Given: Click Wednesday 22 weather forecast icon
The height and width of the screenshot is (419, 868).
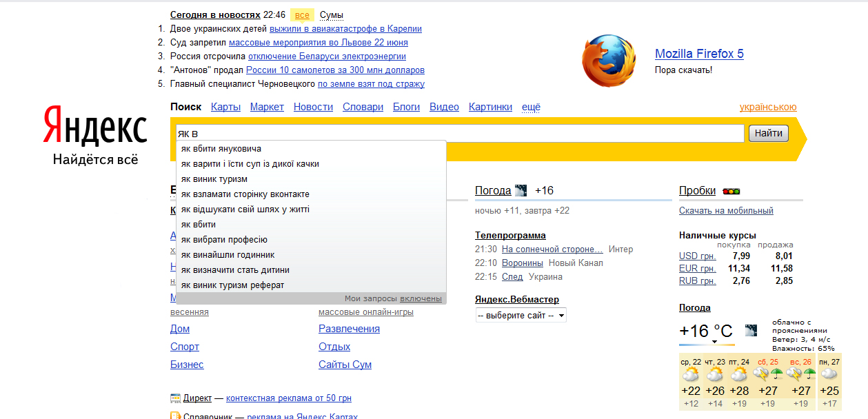Looking at the screenshot, I should click(690, 374).
